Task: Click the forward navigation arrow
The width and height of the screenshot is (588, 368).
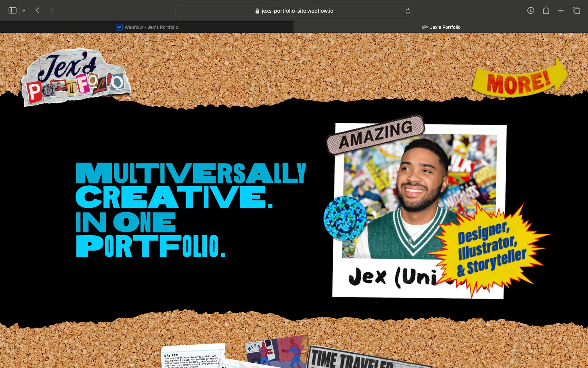Action: (52, 10)
